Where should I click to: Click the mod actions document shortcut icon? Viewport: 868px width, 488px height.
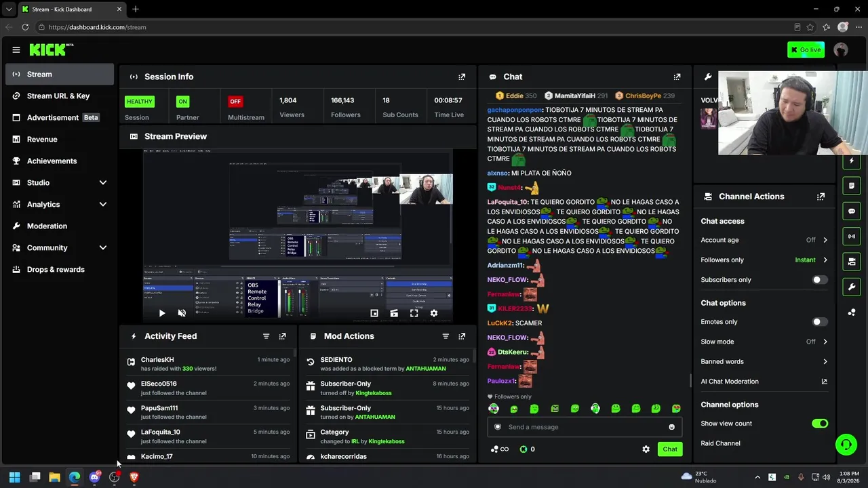tap(852, 186)
